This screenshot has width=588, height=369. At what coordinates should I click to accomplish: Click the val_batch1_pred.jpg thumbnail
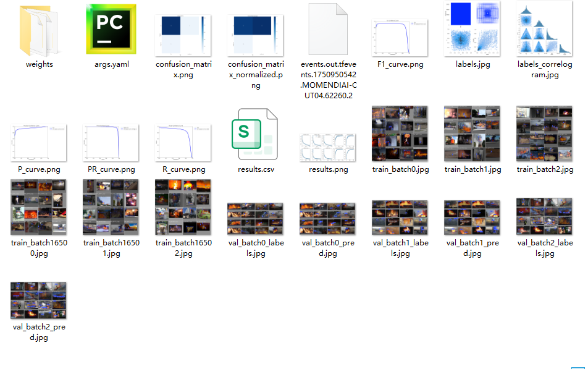pos(472,218)
